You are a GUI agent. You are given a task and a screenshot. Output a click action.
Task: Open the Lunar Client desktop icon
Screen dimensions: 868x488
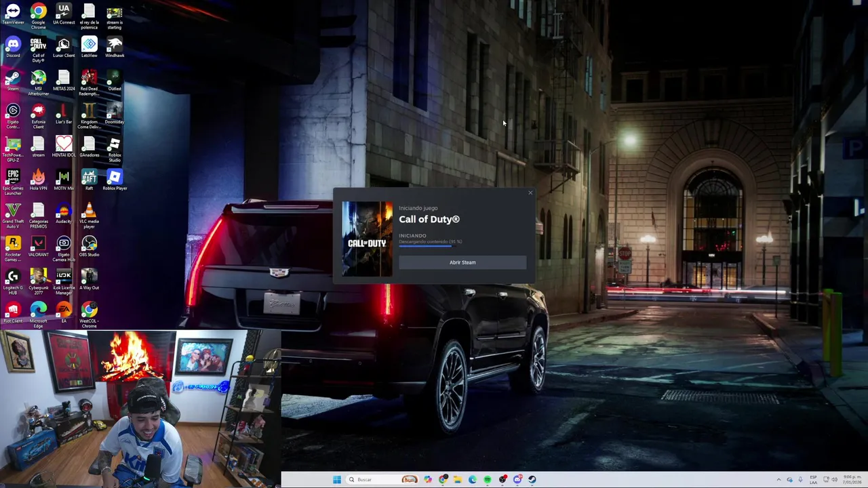(x=64, y=48)
